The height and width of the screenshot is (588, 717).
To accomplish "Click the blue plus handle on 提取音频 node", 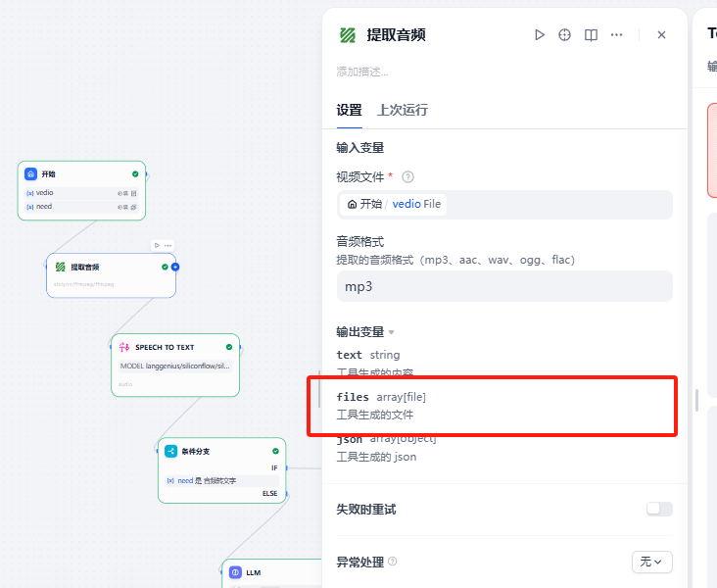I will [175, 267].
